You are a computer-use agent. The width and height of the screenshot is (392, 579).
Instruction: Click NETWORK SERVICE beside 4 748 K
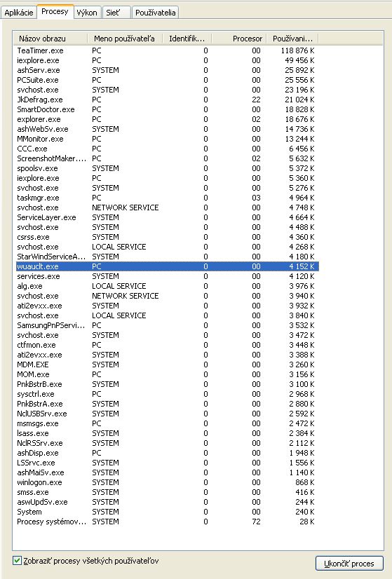point(126,207)
